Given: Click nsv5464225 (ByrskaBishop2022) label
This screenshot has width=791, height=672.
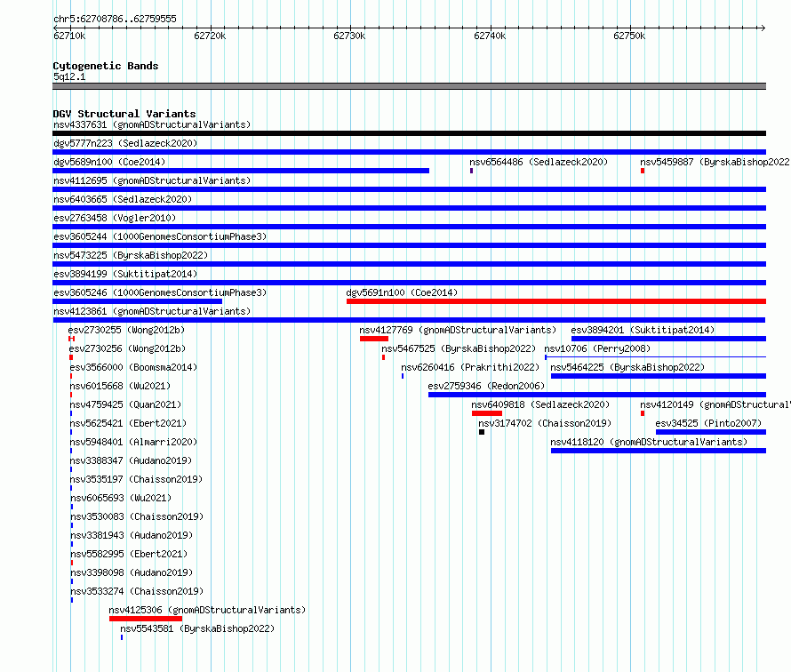Looking at the screenshot, I should tap(627, 367).
